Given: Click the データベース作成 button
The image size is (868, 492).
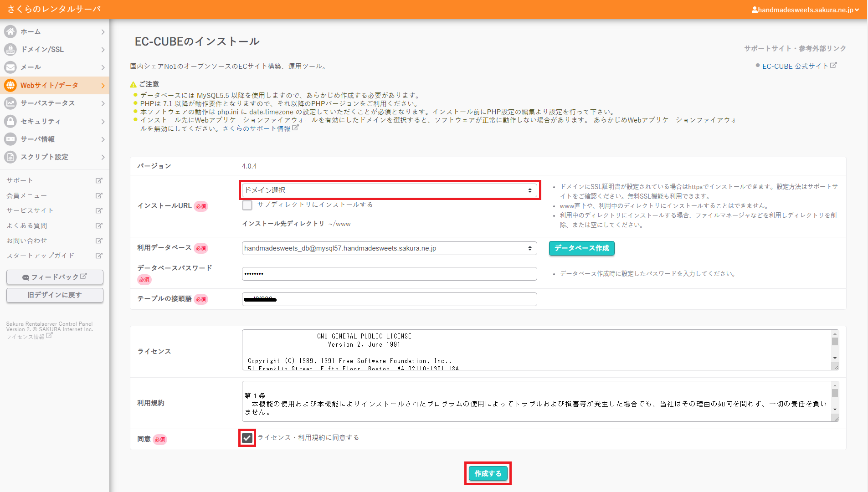Looking at the screenshot, I should 582,248.
